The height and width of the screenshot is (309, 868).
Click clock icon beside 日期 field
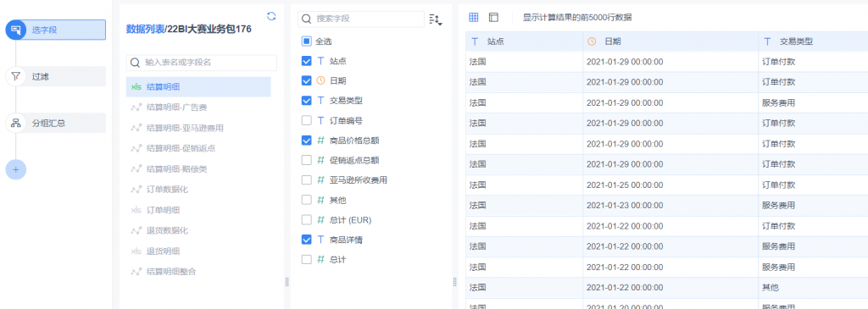[x=320, y=80]
